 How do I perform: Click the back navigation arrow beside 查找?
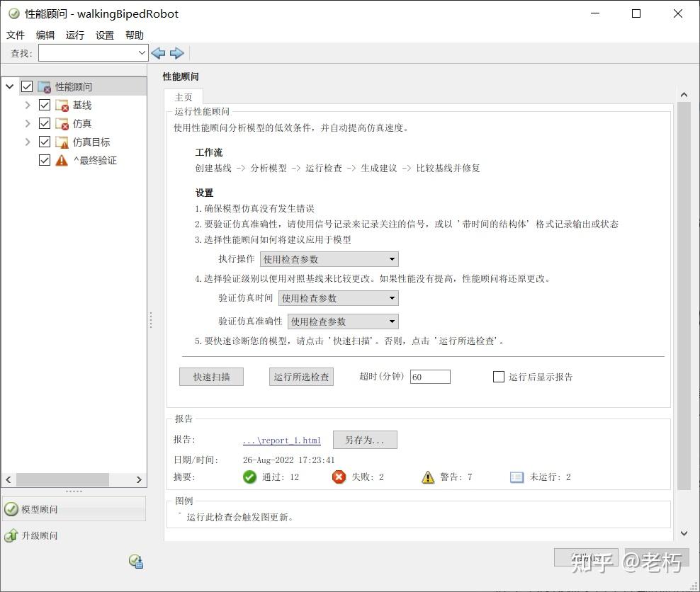tap(157, 53)
